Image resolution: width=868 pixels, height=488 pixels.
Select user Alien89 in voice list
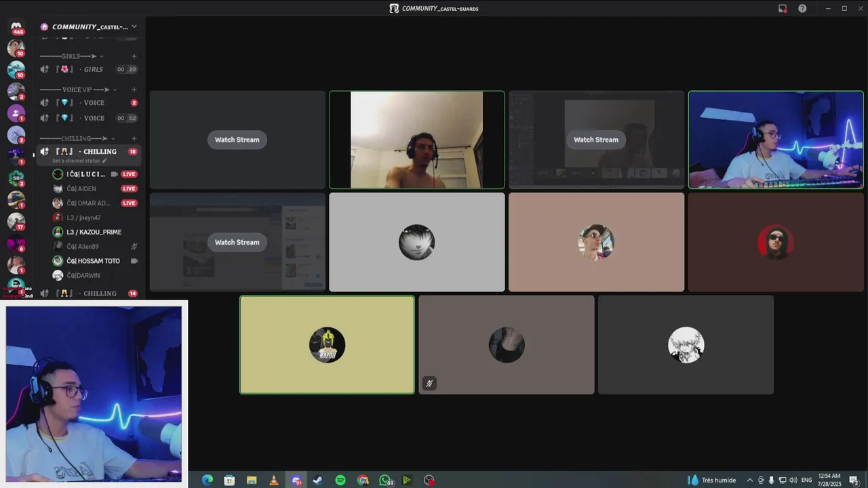coord(95,247)
